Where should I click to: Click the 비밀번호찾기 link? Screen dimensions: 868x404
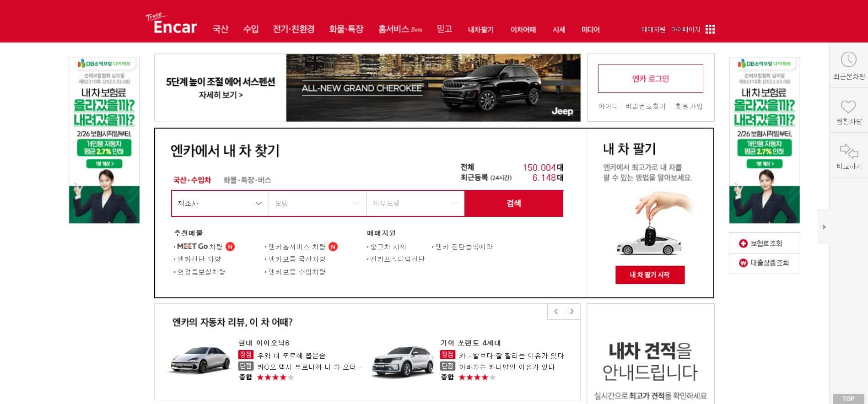[645, 106]
